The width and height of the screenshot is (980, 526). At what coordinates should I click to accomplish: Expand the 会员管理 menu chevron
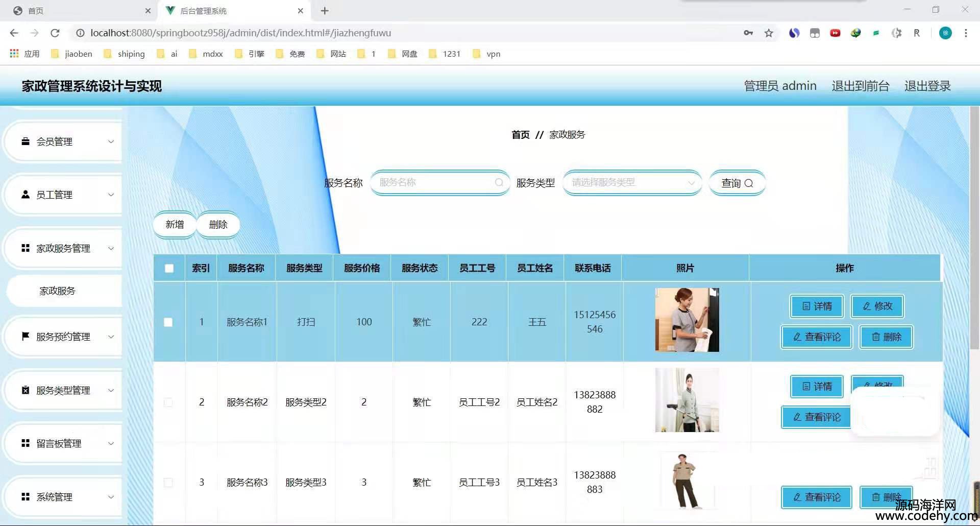tap(111, 141)
